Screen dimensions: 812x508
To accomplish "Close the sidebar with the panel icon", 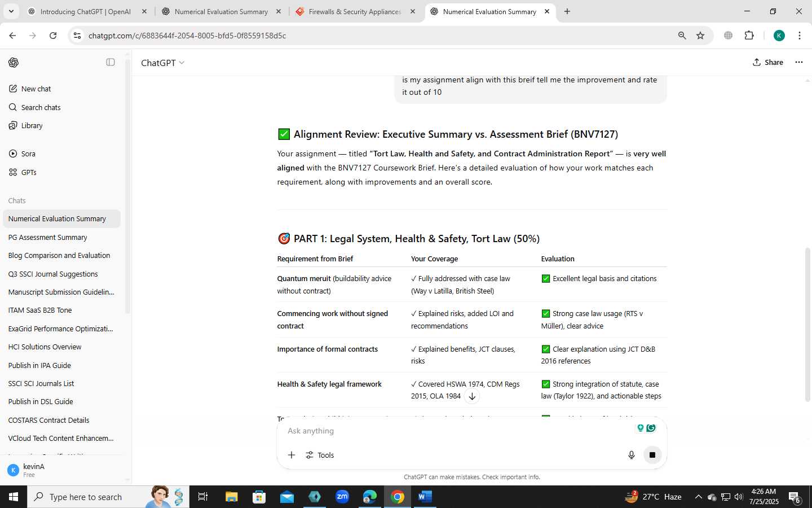I will 111,62.
